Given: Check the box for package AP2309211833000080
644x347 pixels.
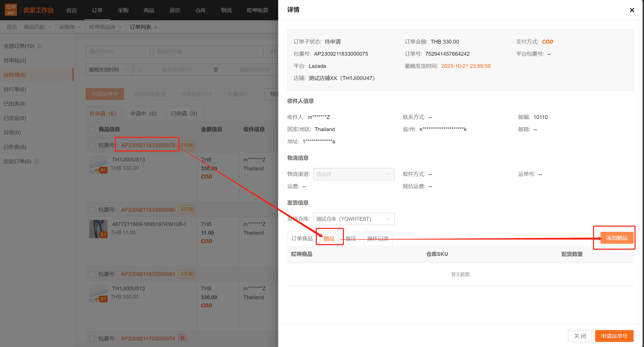Looking at the screenshot, I should point(92,210).
